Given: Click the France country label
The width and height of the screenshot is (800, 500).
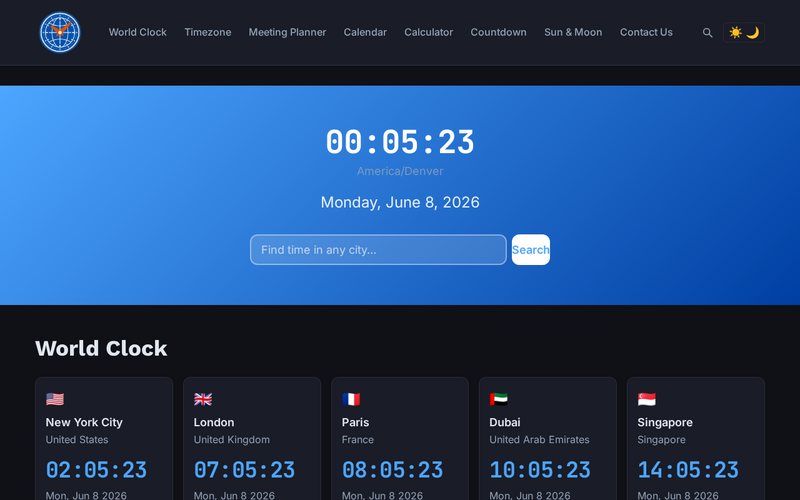Looking at the screenshot, I should [358, 440].
